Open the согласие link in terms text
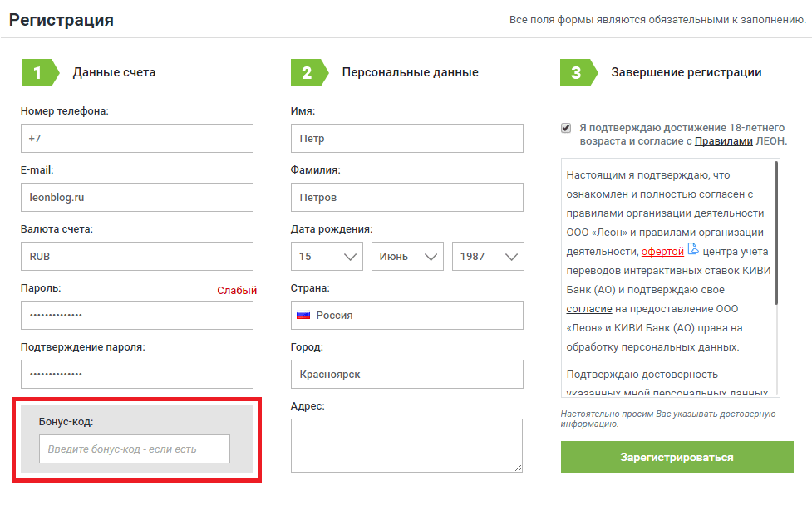The width and height of the screenshot is (812, 515). 588,309
